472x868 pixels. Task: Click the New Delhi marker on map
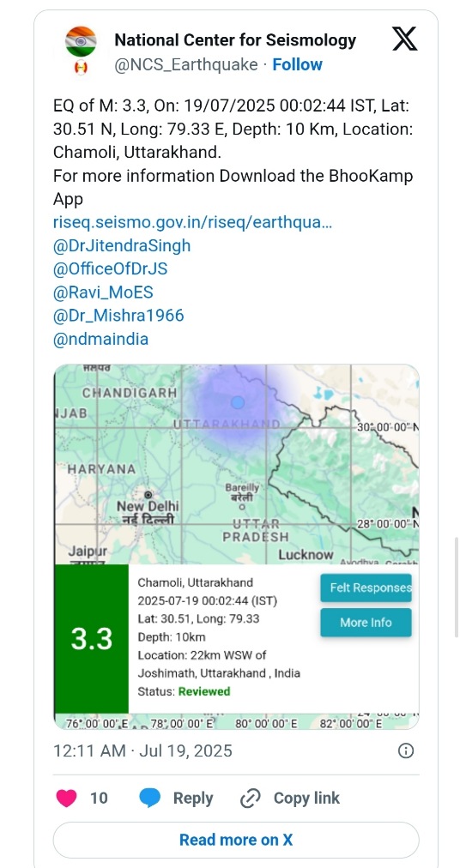click(148, 494)
